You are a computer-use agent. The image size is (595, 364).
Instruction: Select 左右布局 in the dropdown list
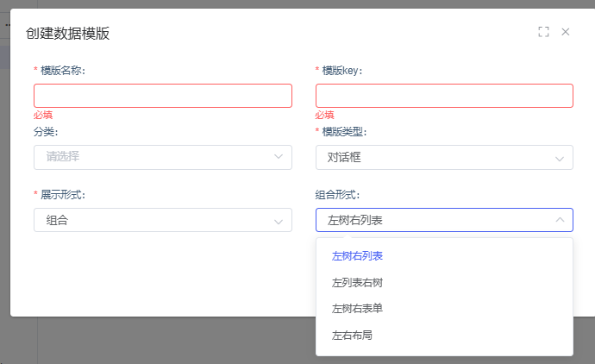click(x=352, y=335)
